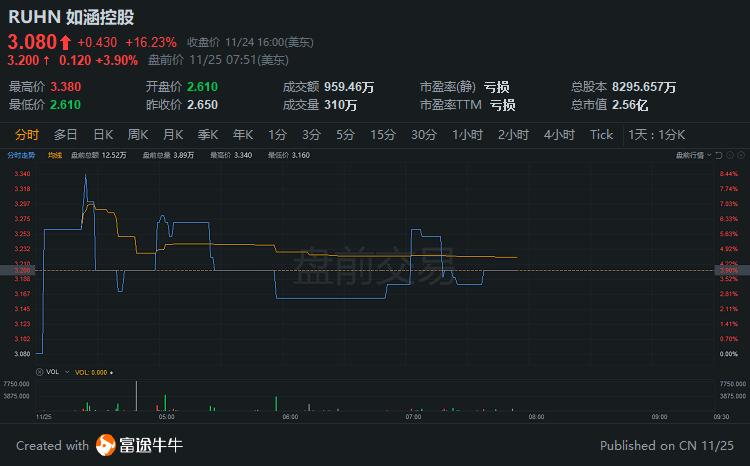Image resolution: width=750 pixels, height=466 pixels.
Task: Toggle the 均线 average line legend
Action: (x=55, y=155)
